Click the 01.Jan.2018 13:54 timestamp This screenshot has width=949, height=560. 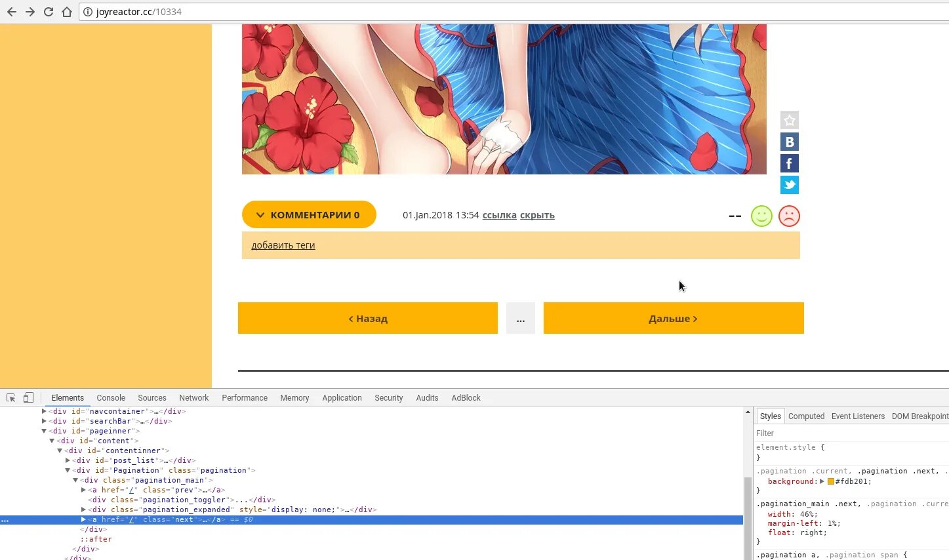441,215
